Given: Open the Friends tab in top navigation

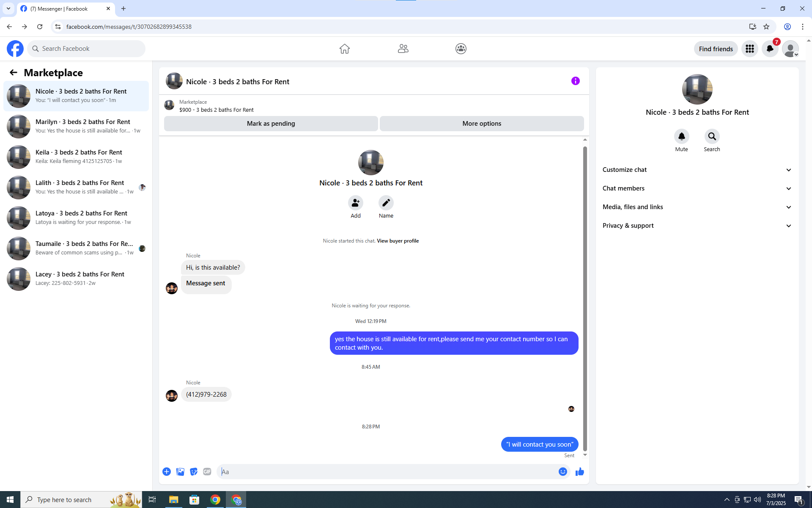Looking at the screenshot, I should (x=403, y=49).
